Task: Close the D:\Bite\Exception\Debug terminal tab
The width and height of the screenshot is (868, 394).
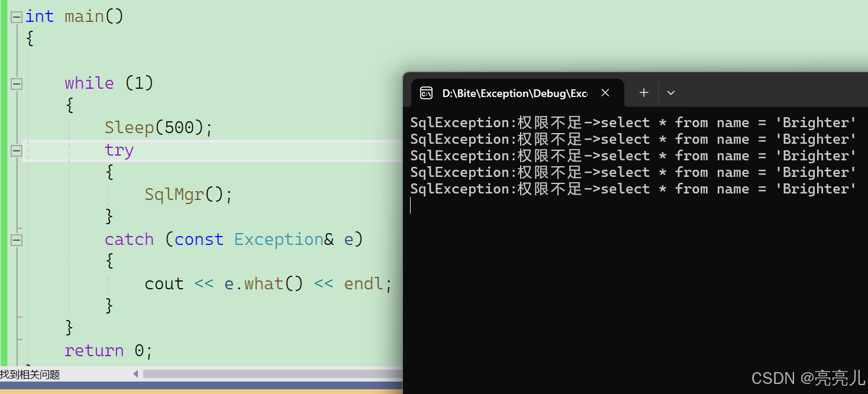Action: tap(605, 93)
